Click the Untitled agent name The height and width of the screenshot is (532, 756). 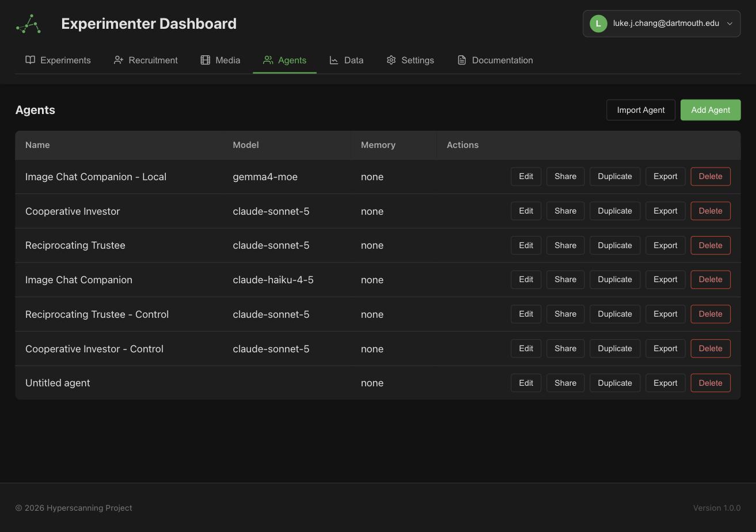58,383
